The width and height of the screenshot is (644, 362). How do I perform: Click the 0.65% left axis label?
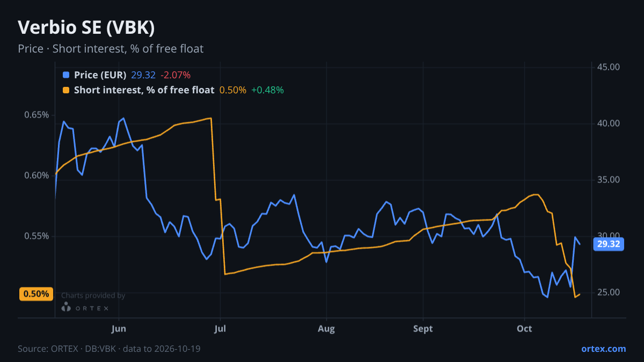click(36, 115)
